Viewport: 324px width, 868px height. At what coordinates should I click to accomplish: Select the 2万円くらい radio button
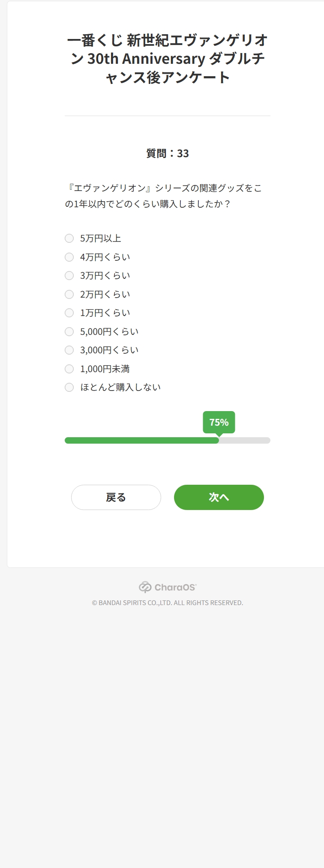(x=69, y=294)
